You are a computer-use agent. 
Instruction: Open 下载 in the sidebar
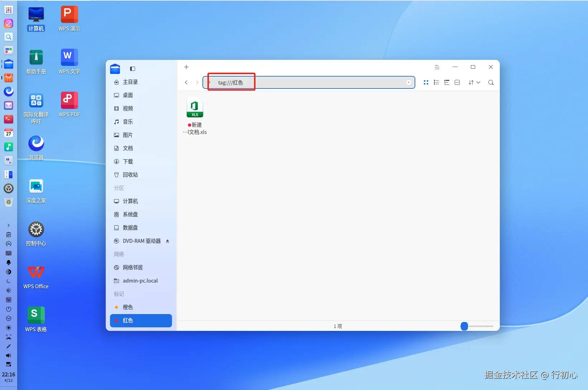click(141, 162)
